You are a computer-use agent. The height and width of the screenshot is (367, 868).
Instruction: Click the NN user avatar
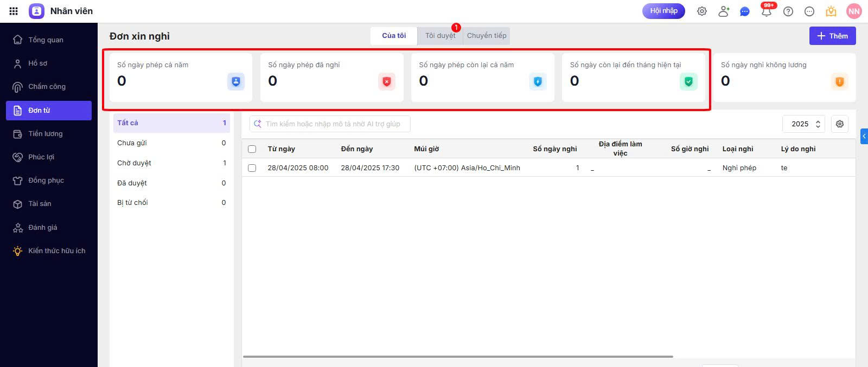point(854,11)
